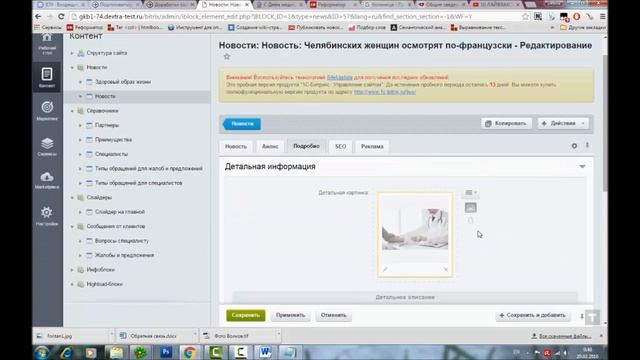The image size is (640, 360).
Task: Open Word from the taskbar
Action: (x=265, y=352)
